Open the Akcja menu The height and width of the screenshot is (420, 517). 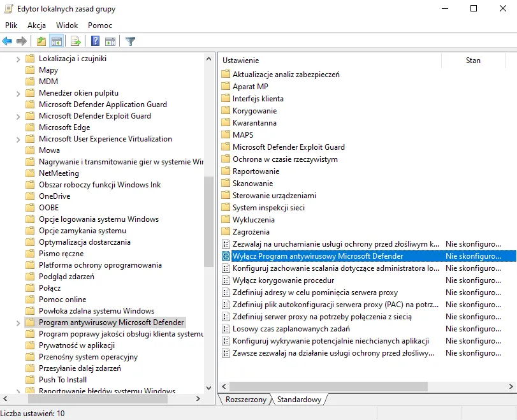38,25
